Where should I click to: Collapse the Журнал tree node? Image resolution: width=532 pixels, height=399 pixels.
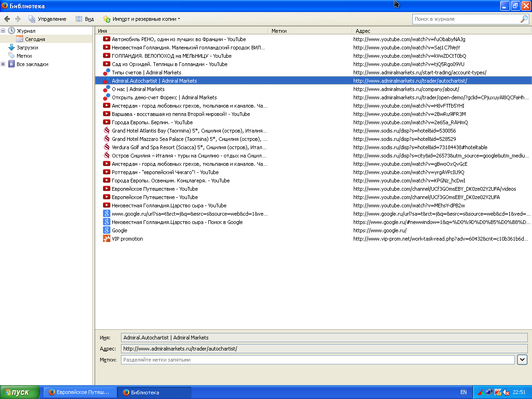tap(3, 30)
